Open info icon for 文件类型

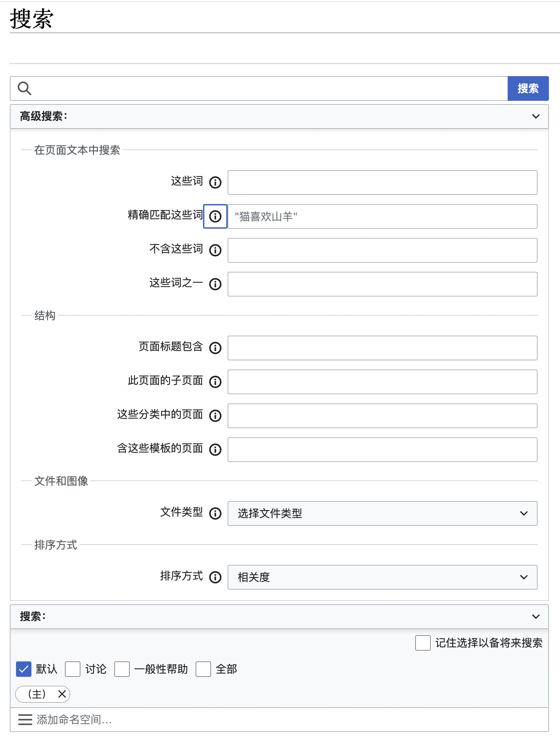(215, 513)
